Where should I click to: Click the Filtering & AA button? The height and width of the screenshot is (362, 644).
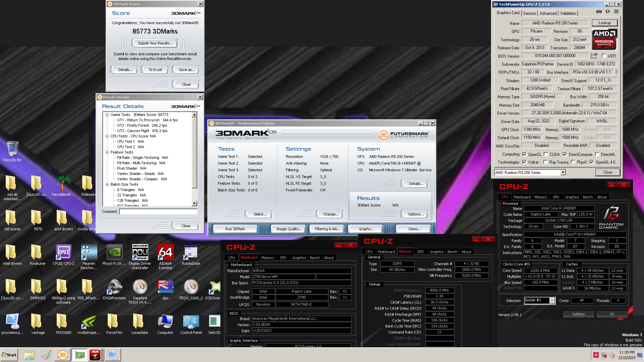point(327,229)
